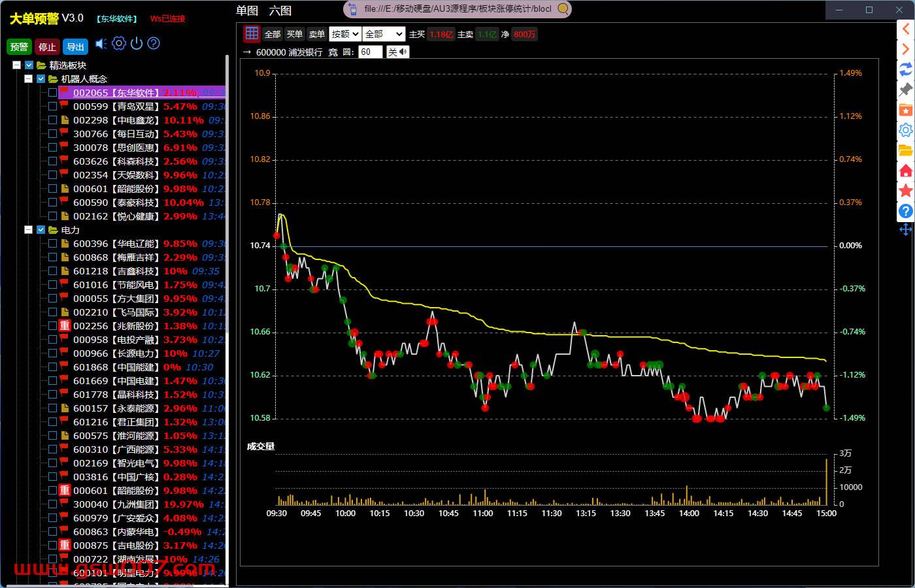Click the pushpin icon in right sidebar
Screen dimensions: 915x588
tap(905, 90)
